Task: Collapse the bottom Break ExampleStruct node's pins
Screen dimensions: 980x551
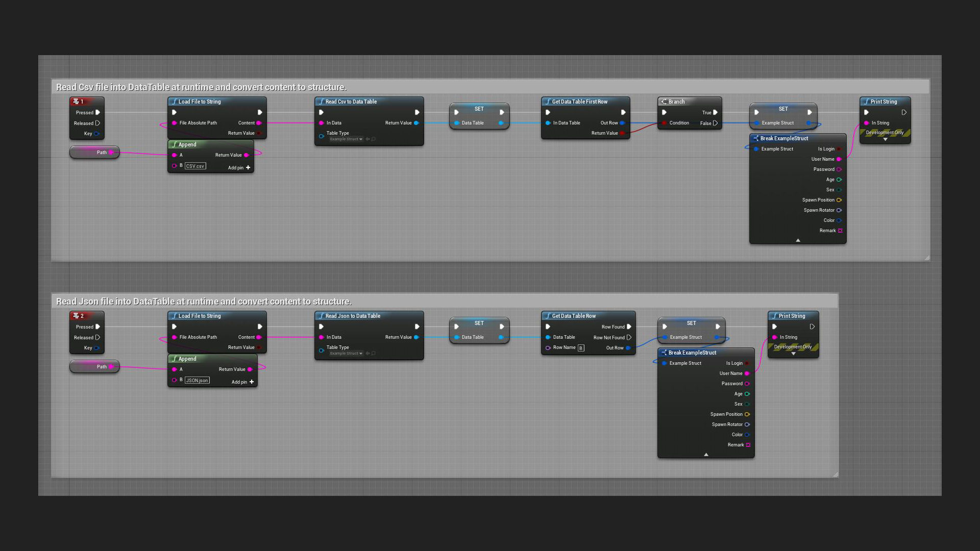Action: point(706,454)
